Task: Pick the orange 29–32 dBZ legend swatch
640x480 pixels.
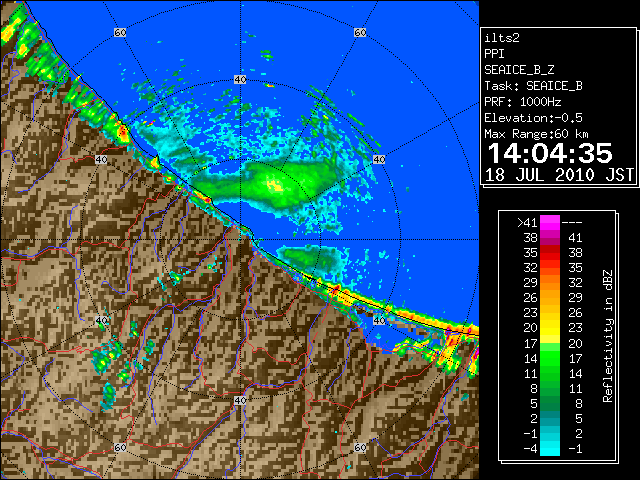Action: click(x=550, y=283)
